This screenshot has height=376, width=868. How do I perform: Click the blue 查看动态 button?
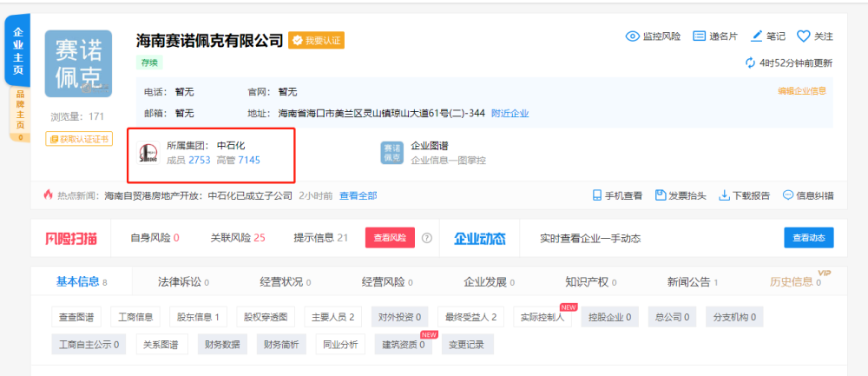[x=809, y=238]
